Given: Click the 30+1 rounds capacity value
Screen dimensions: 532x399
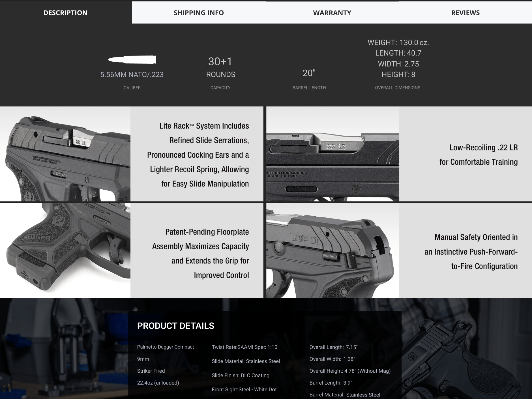Looking at the screenshot, I should click(x=220, y=61).
